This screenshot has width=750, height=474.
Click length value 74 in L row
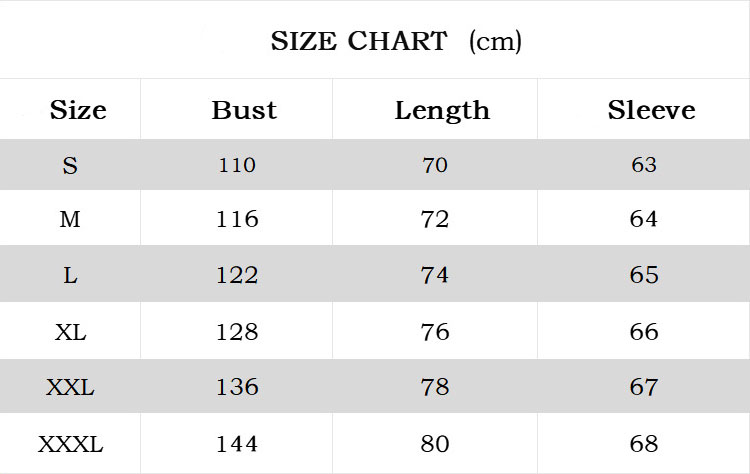point(435,275)
